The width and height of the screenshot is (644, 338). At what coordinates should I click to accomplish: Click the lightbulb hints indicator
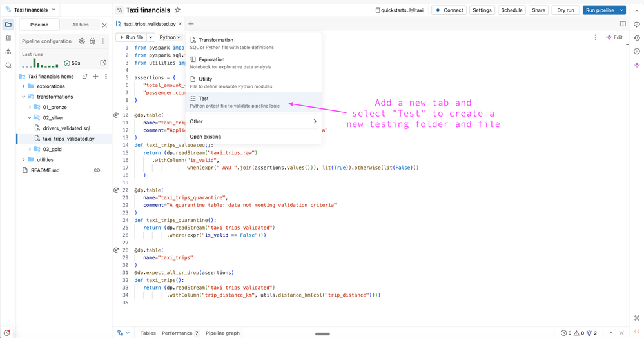pyautogui.click(x=592, y=333)
